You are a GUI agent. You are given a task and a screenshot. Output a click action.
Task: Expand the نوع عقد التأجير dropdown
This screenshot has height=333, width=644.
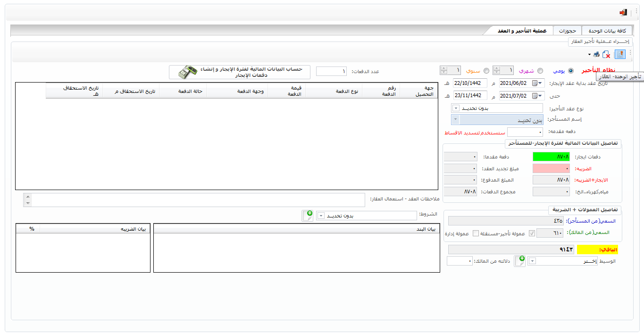455,108
